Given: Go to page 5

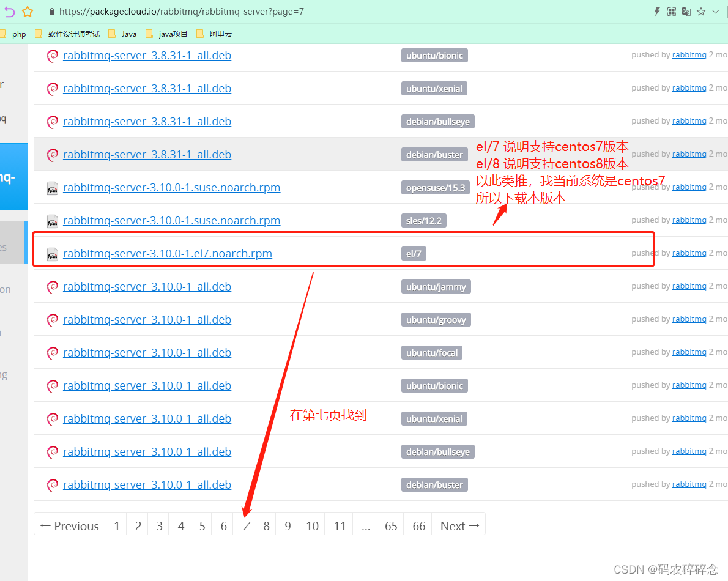Looking at the screenshot, I should (x=202, y=526).
